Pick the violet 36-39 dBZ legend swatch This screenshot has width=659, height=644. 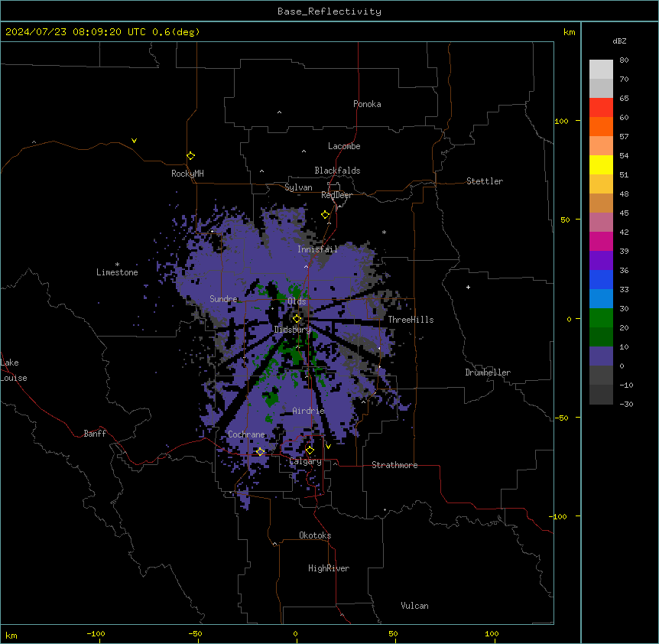coord(601,261)
